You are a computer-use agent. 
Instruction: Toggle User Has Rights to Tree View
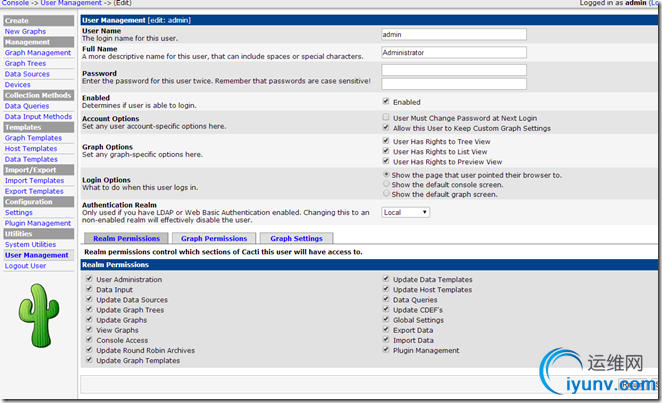(x=385, y=141)
